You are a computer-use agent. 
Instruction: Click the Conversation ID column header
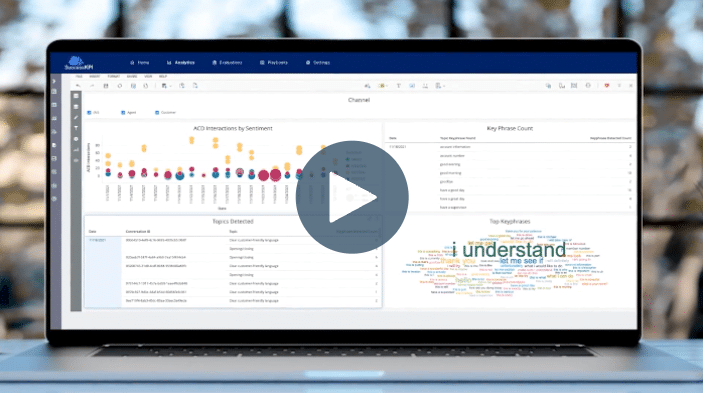click(x=138, y=232)
